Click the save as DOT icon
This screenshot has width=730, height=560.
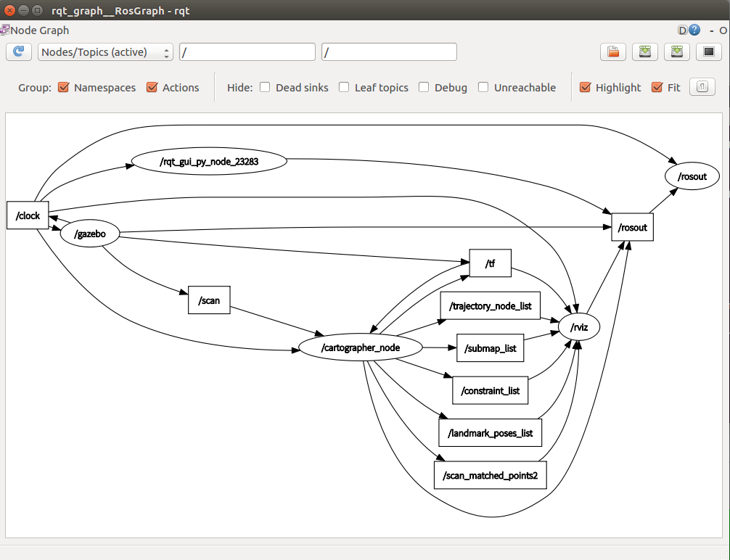pyautogui.click(x=645, y=52)
